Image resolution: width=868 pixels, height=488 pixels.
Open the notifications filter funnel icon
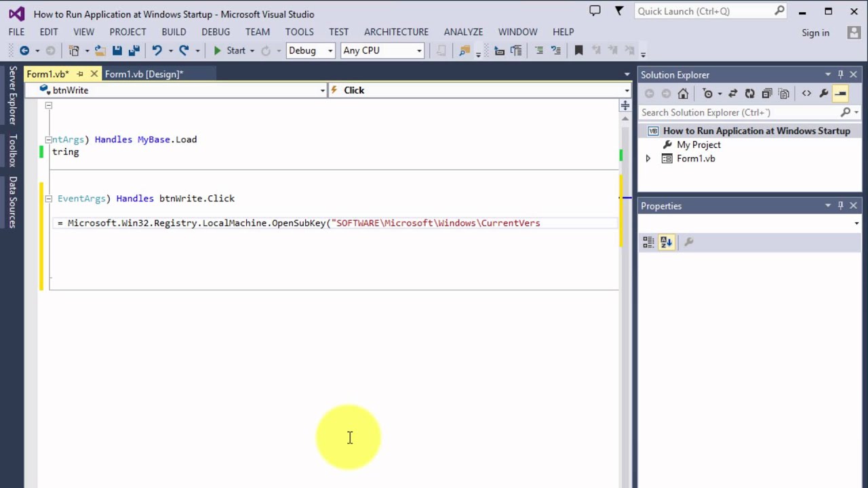tap(618, 11)
